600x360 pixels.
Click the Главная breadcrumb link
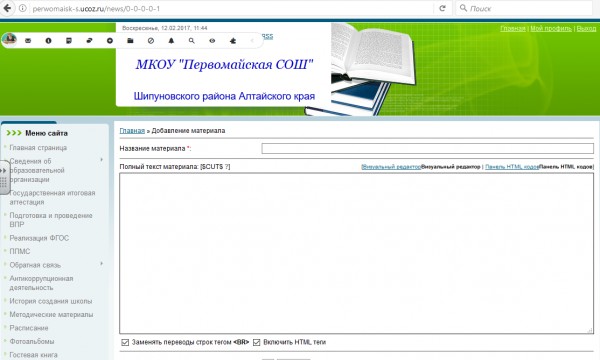point(132,130)
